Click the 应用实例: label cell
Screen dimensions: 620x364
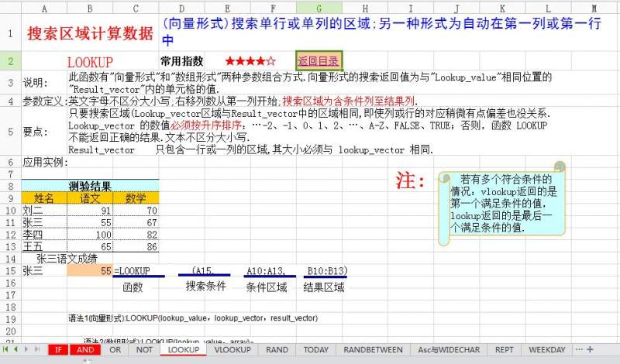(x=45, y=162)
